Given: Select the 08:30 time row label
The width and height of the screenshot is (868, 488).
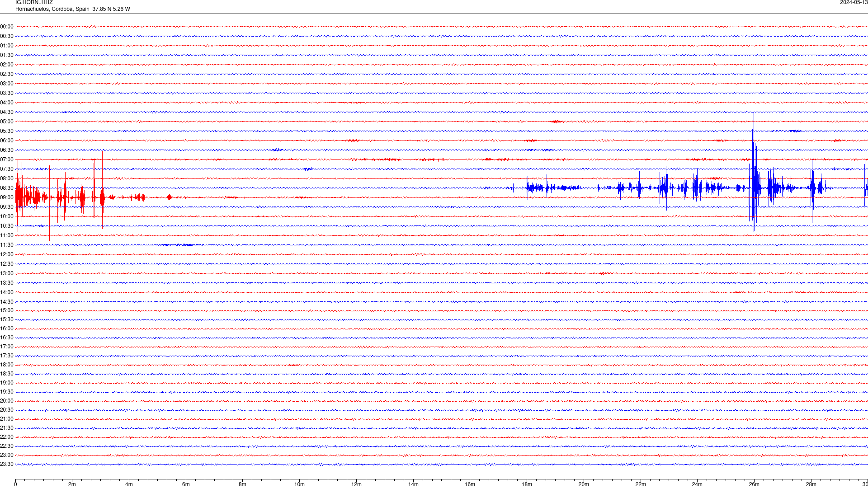Looking at the screenshot, I should pyautogui.click(x=7, y=188).
